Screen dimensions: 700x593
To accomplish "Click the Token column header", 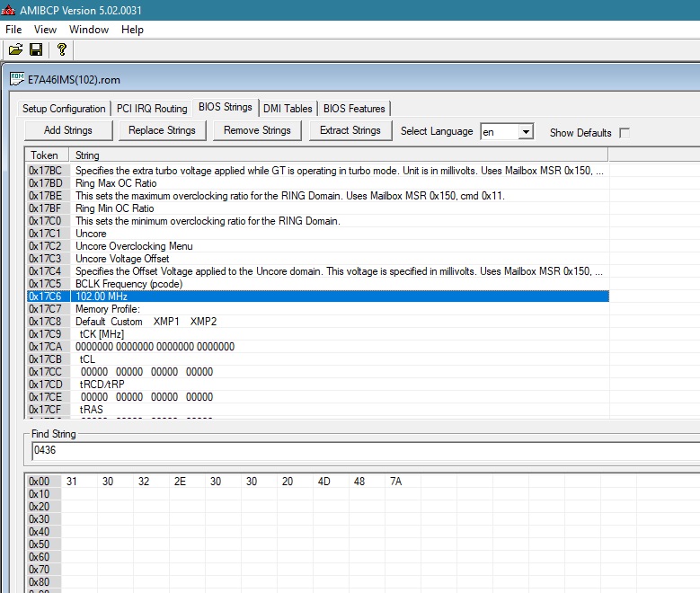I will tap(47, 155).
